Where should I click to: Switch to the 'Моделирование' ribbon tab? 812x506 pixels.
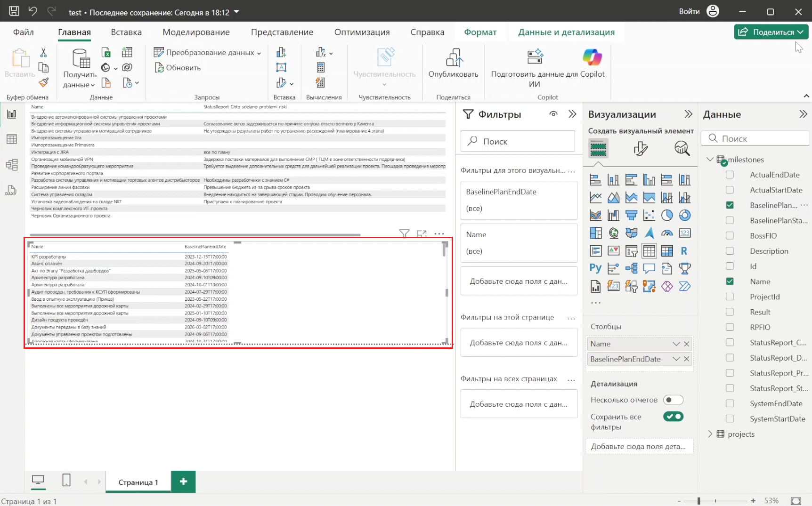click(x=196, y=32)
